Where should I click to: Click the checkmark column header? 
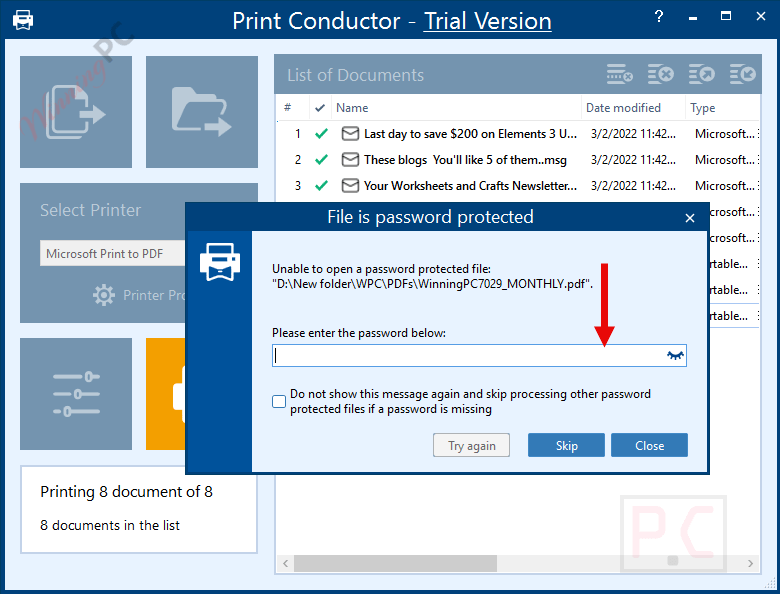tap(320, 107)
